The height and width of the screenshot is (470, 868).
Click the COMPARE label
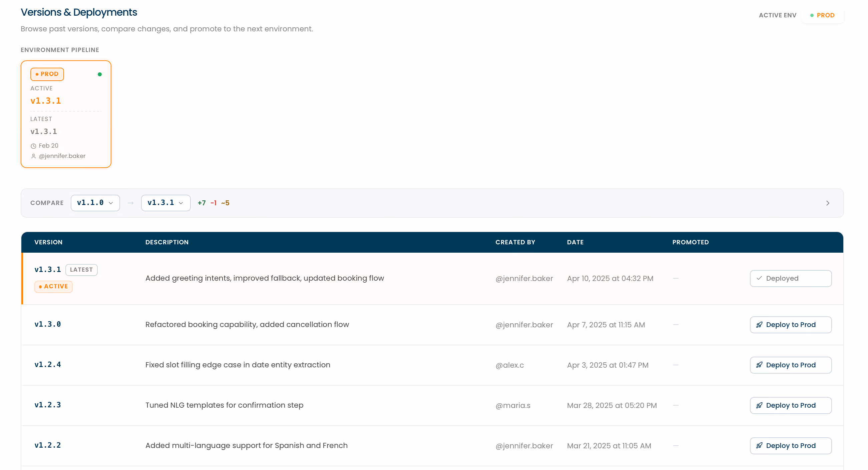click(47, 203)
